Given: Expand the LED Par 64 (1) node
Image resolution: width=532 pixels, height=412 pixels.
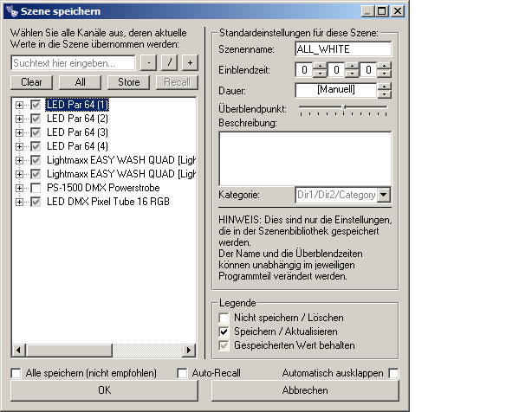Looking at the screenshot, I should [20, 105].
